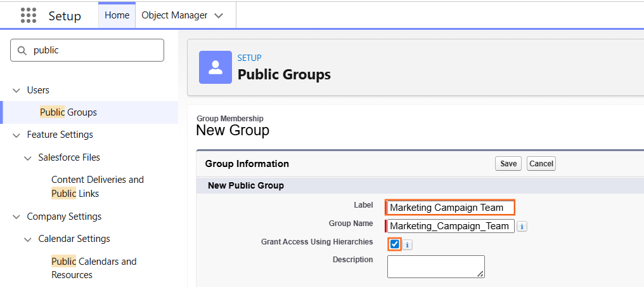Image resolution: width=644 pixels, height=287 pixels.
Task: Collapse the Calendar Settings chevron
Action: pos(28,239)
